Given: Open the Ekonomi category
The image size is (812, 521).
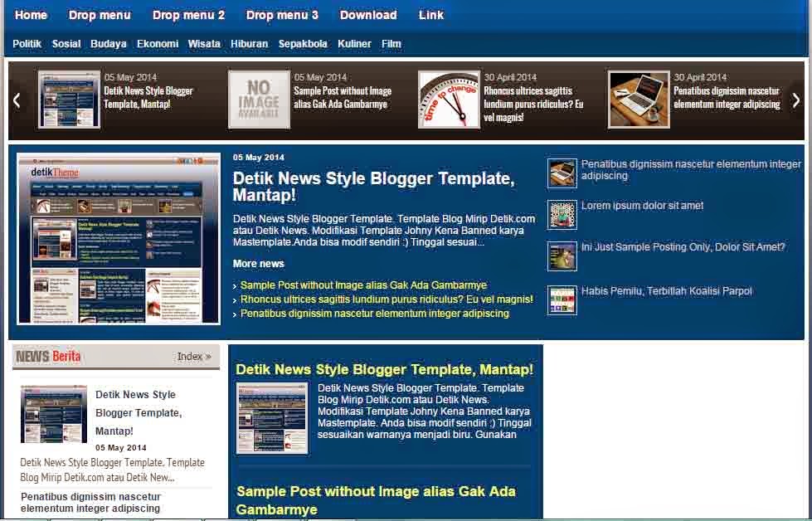Looking at the screenshot, I should pos(158,44).
